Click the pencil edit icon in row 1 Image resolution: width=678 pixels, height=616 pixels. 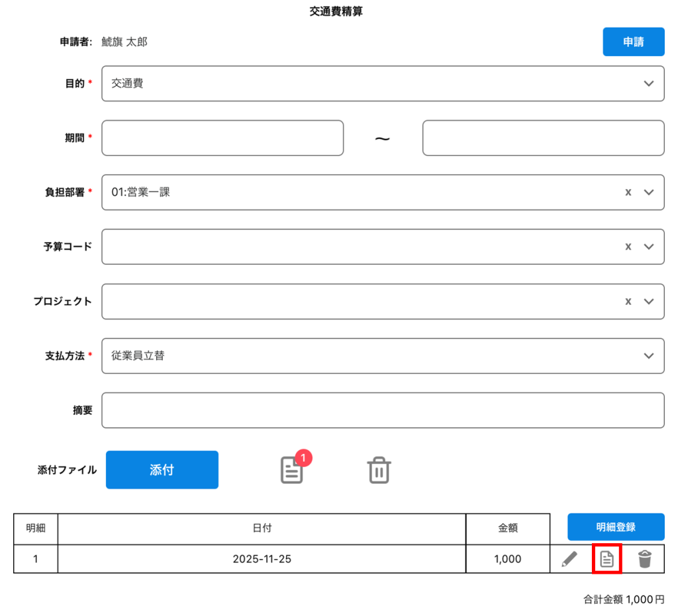pos(569,559)
